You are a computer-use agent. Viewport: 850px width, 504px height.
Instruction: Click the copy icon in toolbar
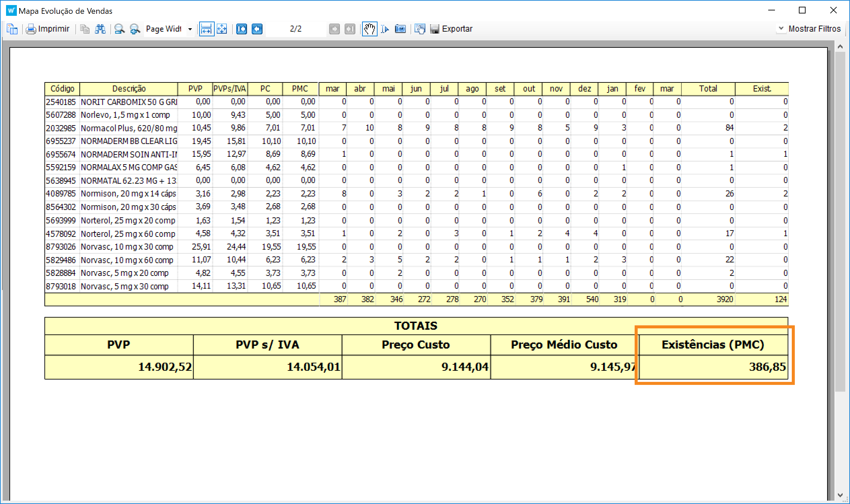[x=84, y=29]
